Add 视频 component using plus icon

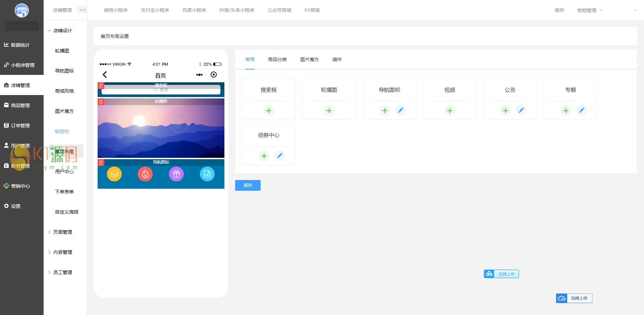450,110
